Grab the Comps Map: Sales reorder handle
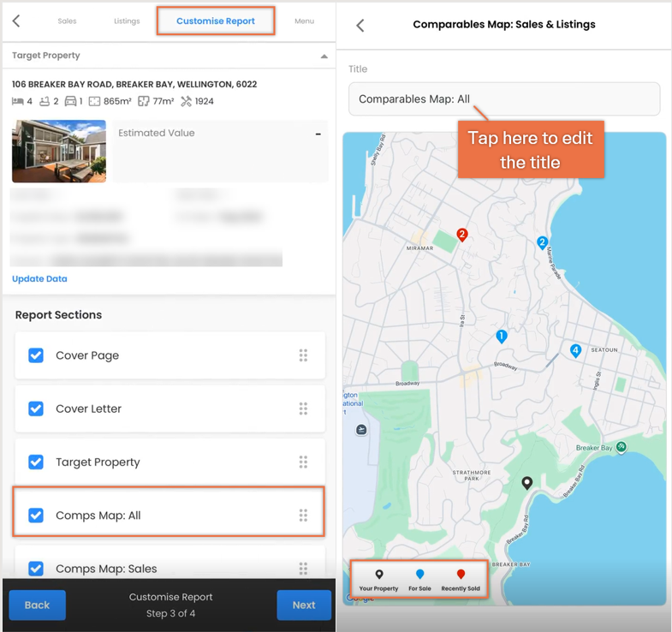 click(x=303, y=569)
